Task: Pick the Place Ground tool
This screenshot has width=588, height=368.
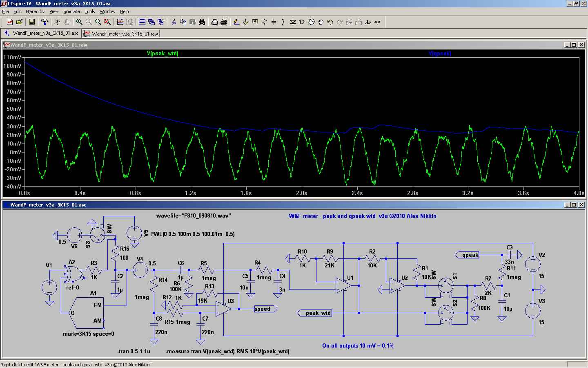Action: click(x=245, y=22)
